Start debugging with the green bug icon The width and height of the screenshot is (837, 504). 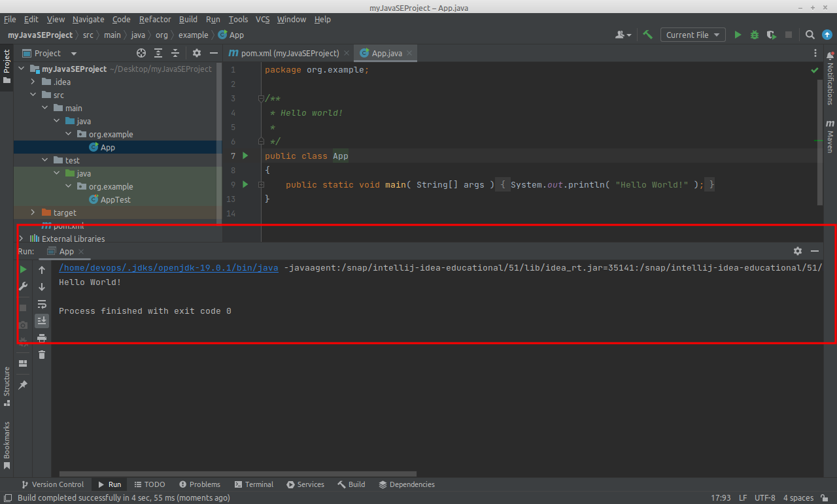[755, 35]
